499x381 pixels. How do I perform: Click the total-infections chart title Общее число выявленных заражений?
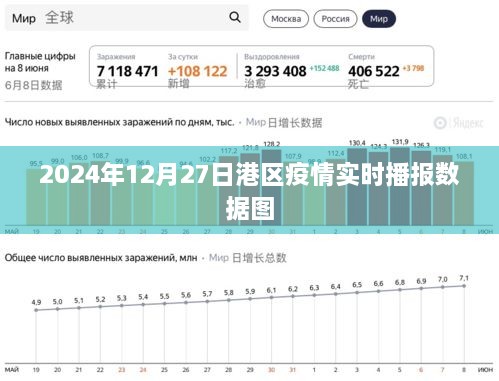click(101, 258)
